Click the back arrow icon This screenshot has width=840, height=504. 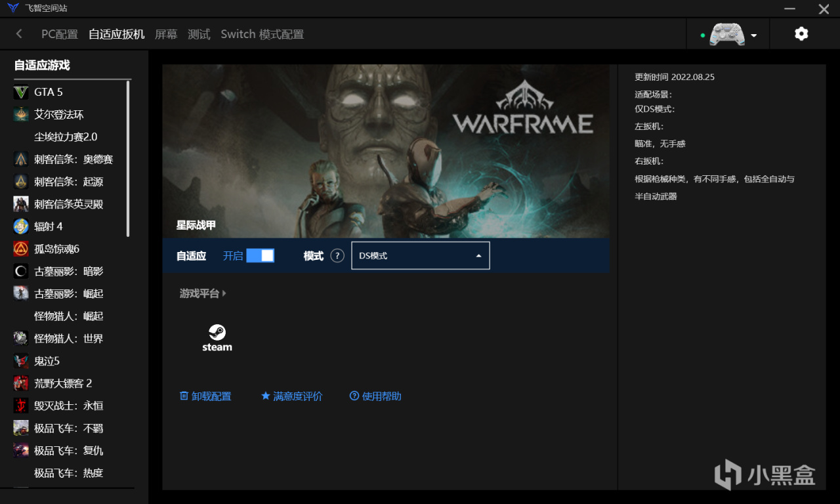(x=19, y=34)
